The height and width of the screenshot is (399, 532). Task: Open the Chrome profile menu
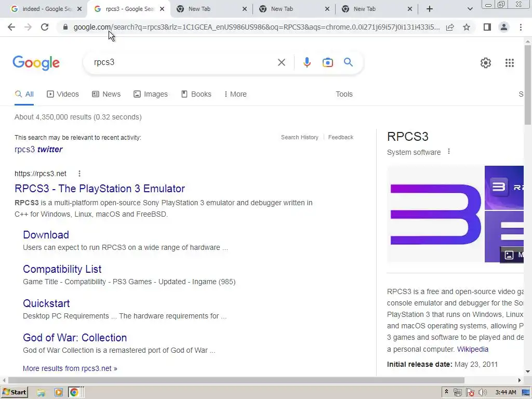point(504,27)
